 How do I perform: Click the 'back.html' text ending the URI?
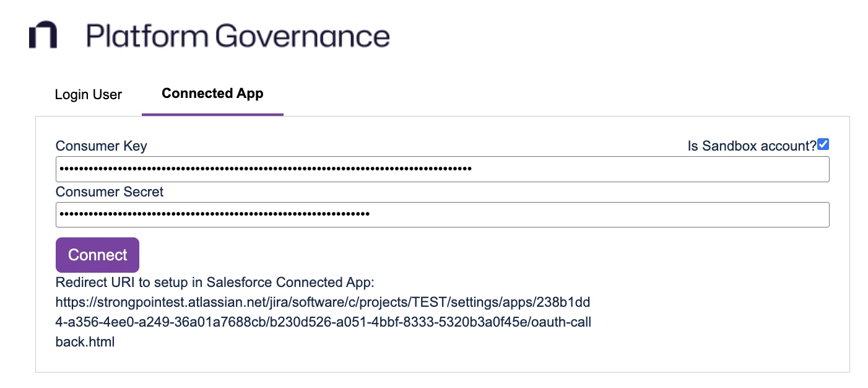(x=85, y=342)
